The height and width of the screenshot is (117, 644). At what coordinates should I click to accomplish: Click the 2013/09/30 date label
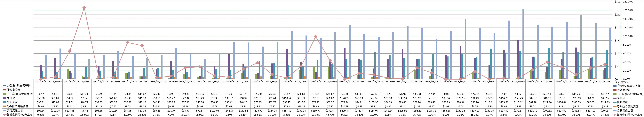(171, 82)
